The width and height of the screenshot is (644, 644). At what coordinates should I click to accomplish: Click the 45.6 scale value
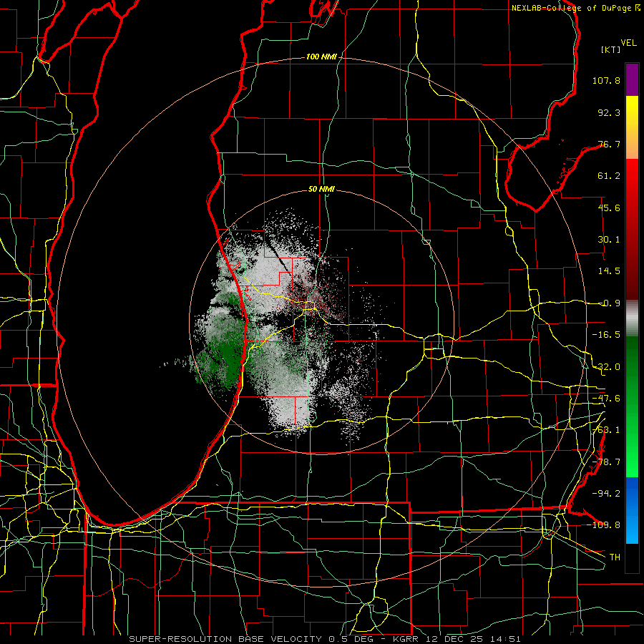pyautogui.click(x=609, y=208)
